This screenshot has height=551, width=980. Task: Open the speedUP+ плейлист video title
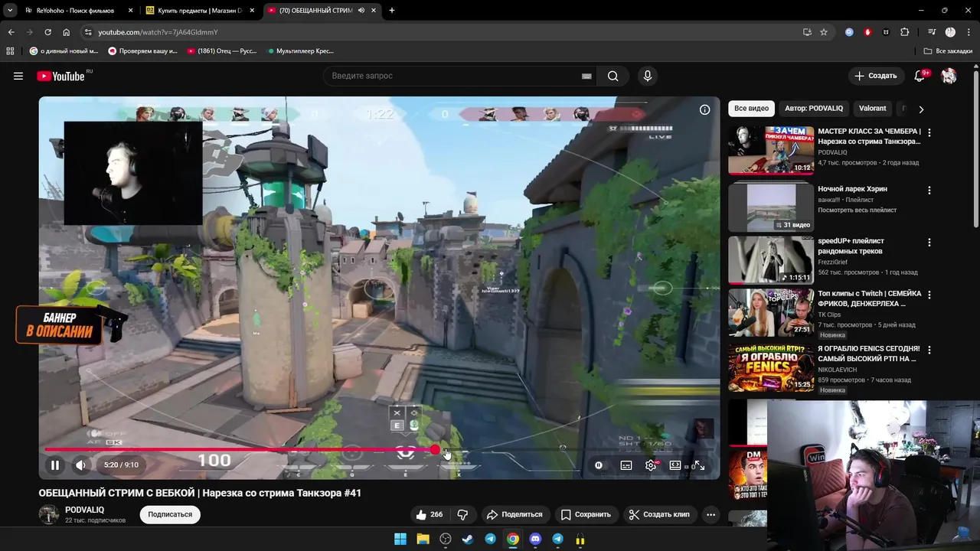[x=851, y=246]
